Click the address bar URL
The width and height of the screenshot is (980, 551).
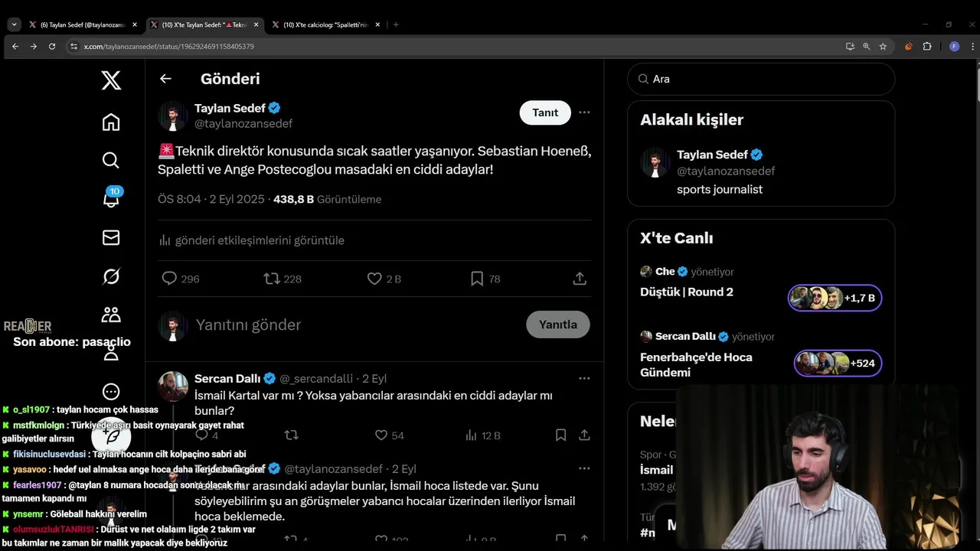click(x=168, y=47)
